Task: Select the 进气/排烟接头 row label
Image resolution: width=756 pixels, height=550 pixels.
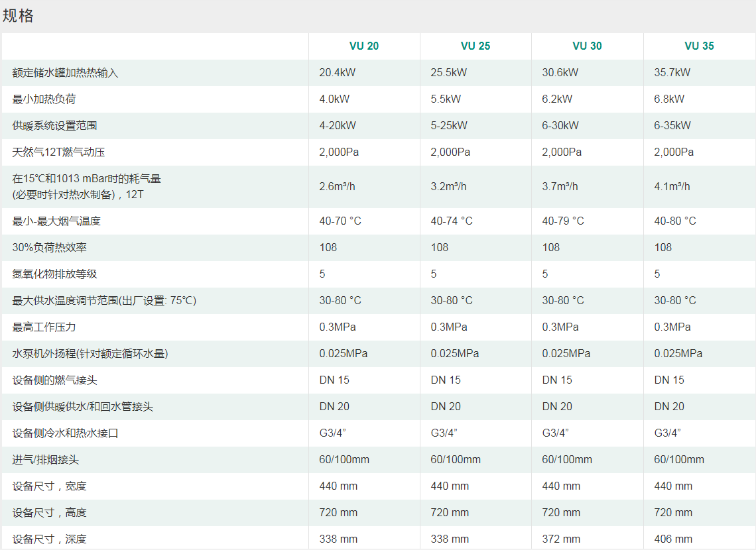Action: (x=46, y=459)
